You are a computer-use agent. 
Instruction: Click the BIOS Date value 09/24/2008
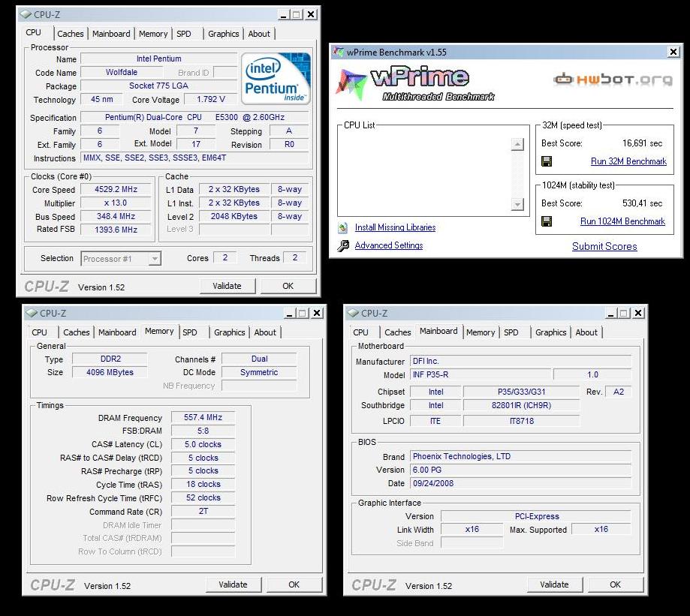(x=521, y=483)
